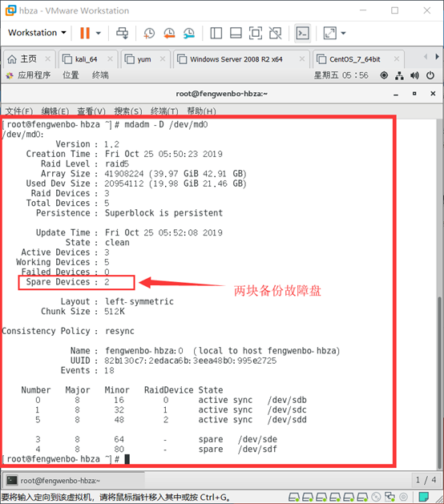
Task: Click the UUID value text
Action: 190,361
